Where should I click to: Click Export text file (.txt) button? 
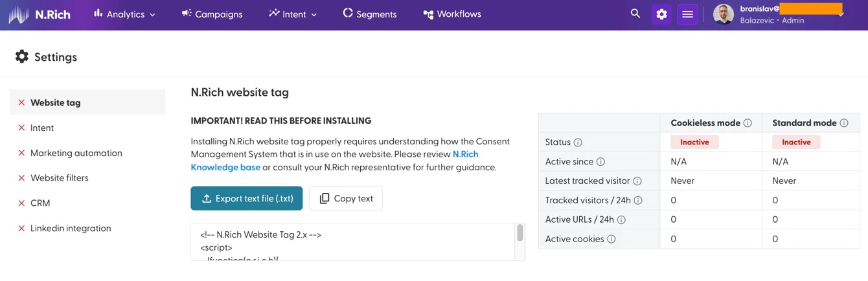tap(247, 198)
